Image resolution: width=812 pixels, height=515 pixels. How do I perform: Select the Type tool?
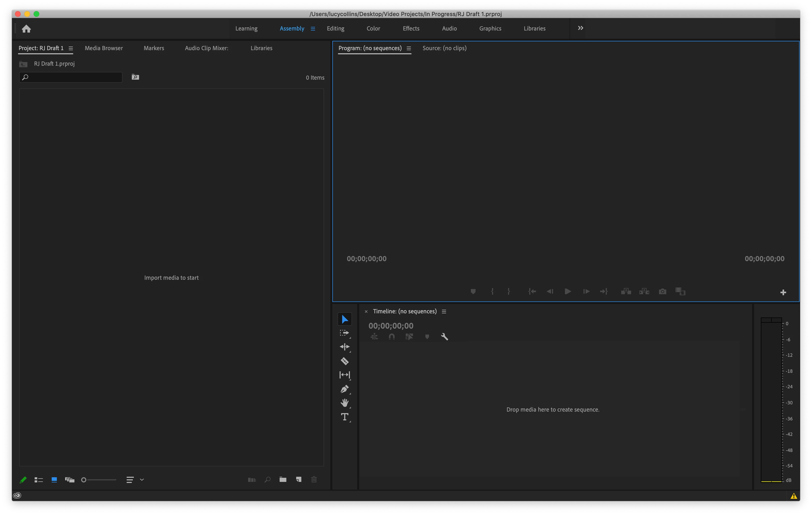pos(344,417)
